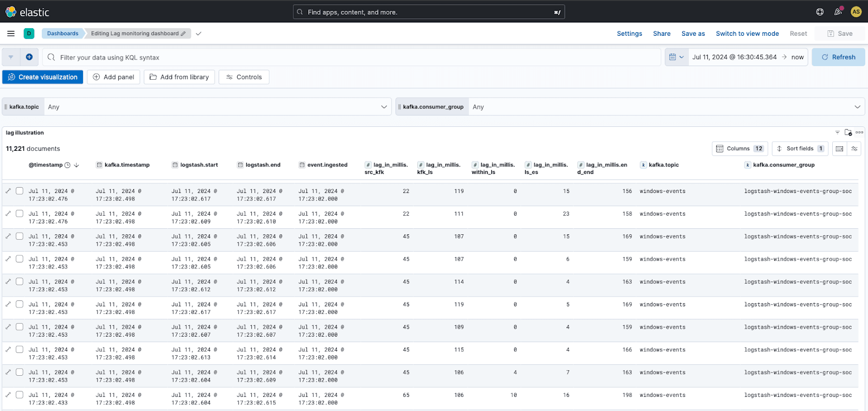The image size is (868, 411).
Task: Click the KQL filter input field
Action: 353,57
